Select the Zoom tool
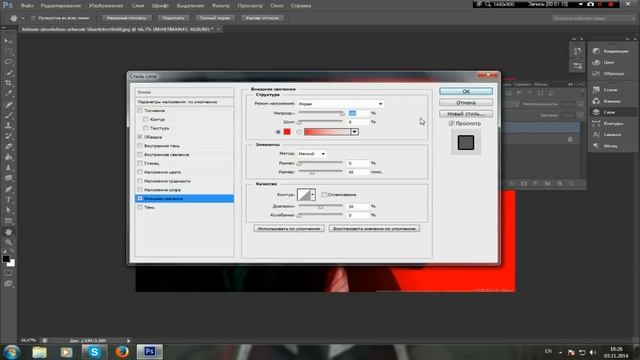 (9, 242)
